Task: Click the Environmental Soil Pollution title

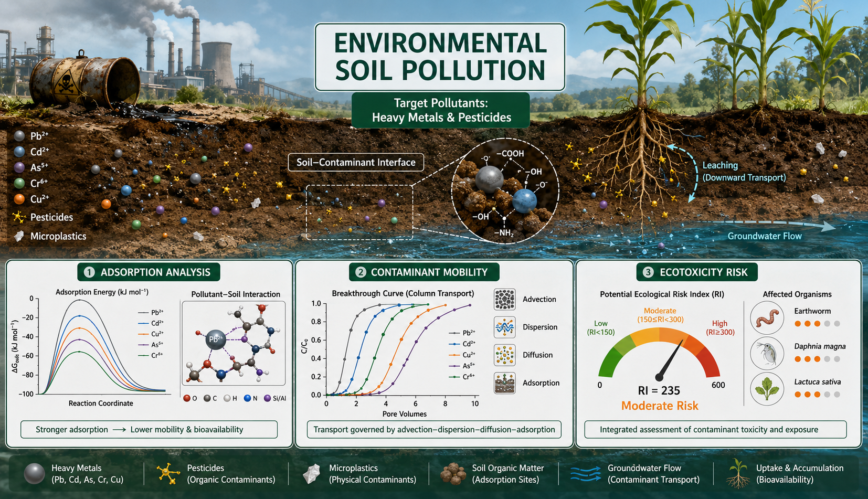Action: 440,57
